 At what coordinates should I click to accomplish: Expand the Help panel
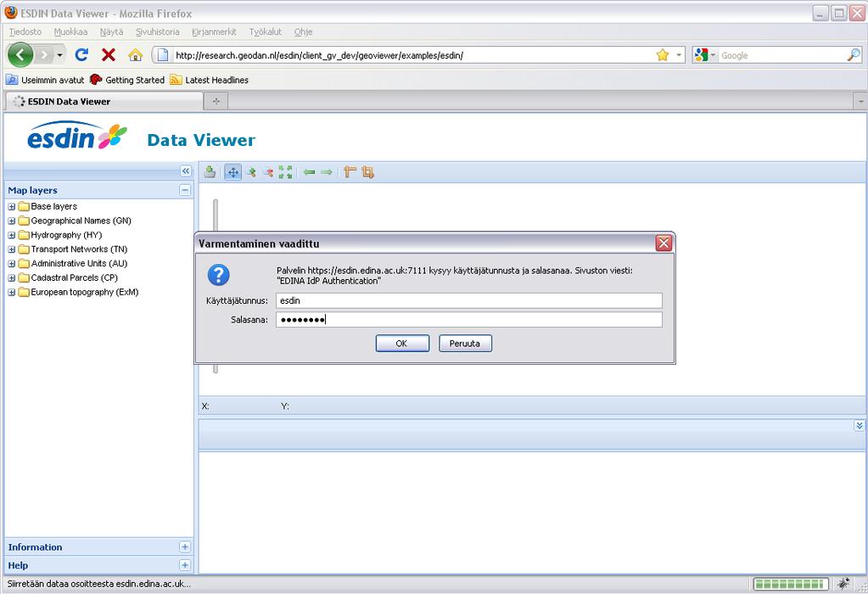pyautogui.click(x=185, y=565)
